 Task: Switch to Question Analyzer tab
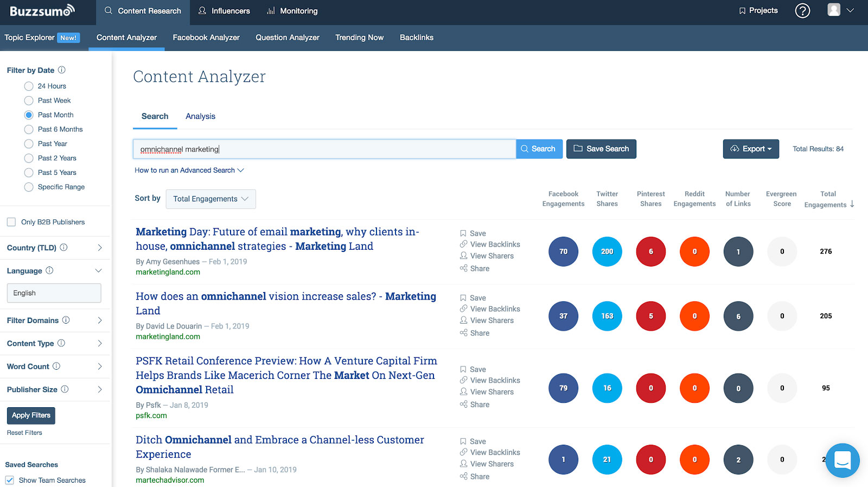(288, 37)
